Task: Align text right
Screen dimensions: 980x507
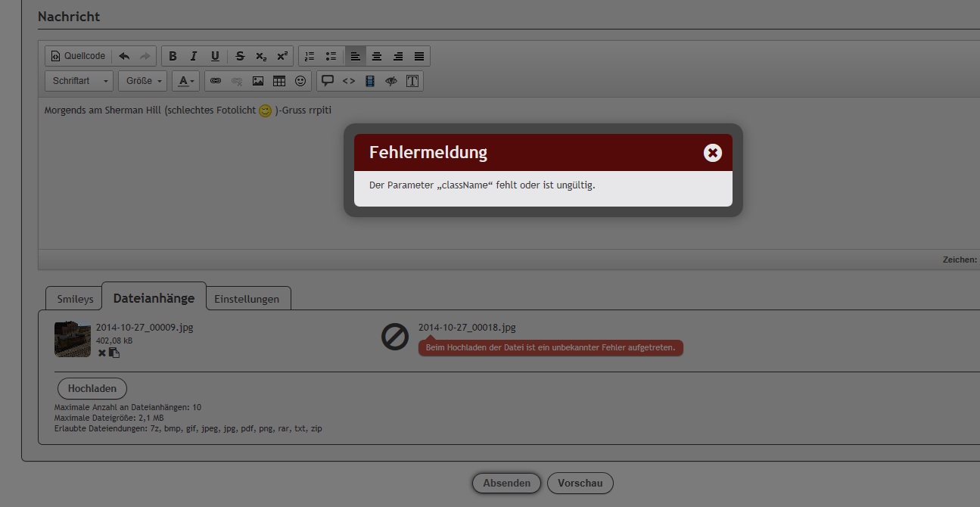Action: pos(397,56)
